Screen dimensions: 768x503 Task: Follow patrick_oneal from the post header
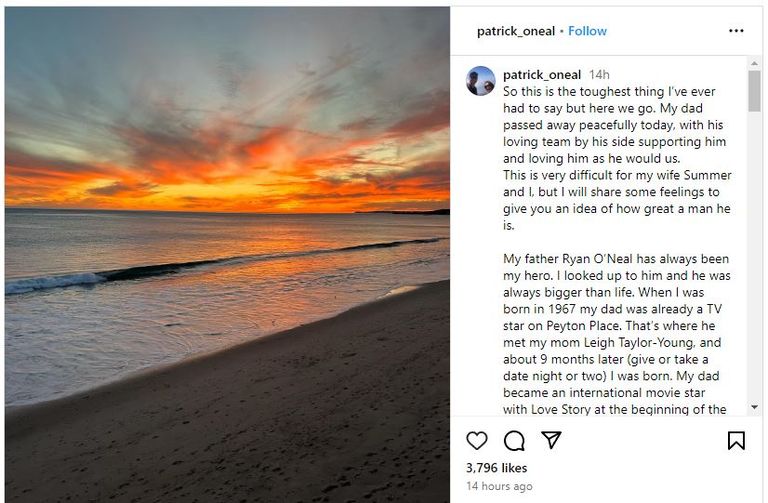tap(587, 31)
